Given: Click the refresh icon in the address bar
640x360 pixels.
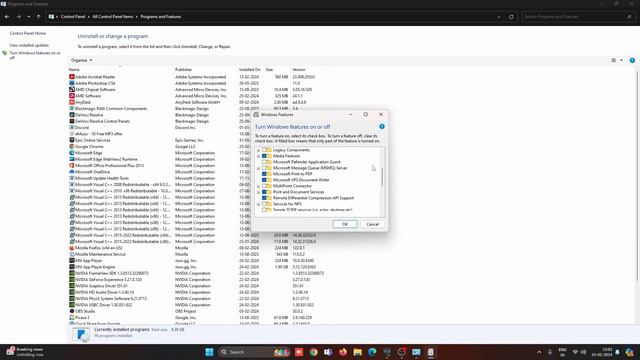Looking at the screenshot, I should point(511,17).
